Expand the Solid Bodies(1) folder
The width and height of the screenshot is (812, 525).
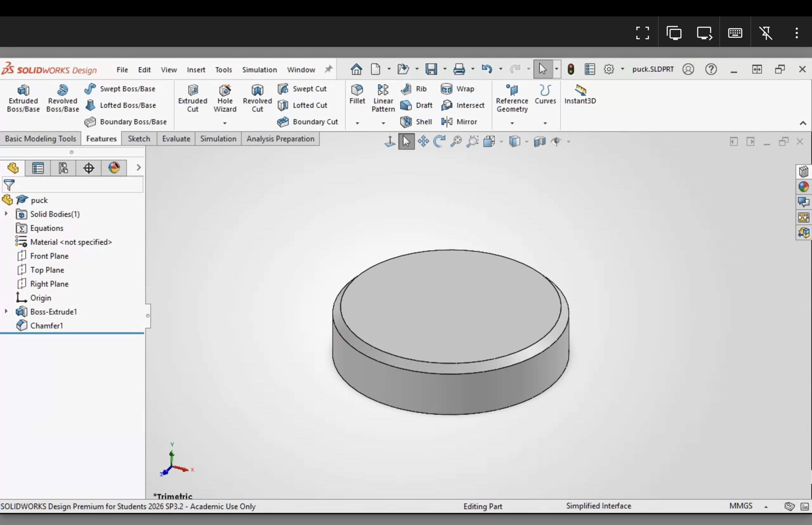click(x=6, y=214)
